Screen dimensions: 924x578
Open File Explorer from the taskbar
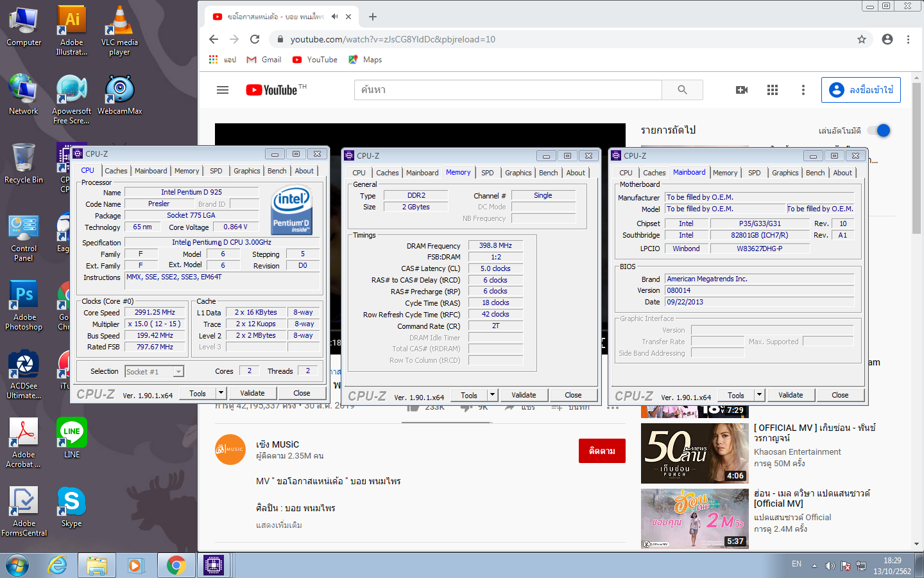click(97, 565)
